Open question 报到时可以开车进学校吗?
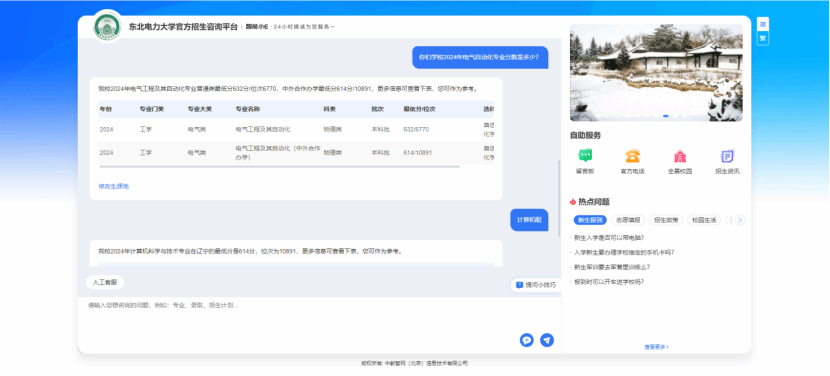830x376 pixels. tap(609, 282)
